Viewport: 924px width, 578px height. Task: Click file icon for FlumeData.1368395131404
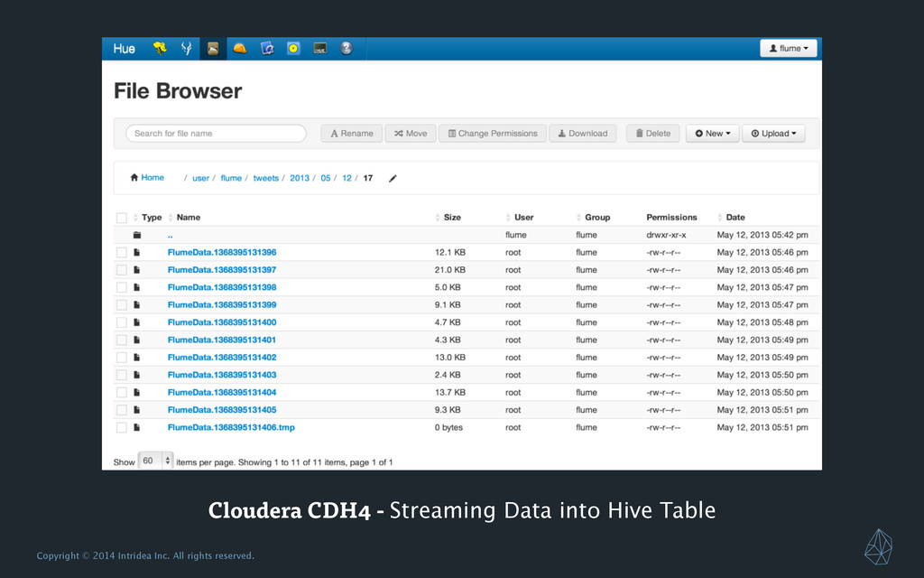point(137,392)
